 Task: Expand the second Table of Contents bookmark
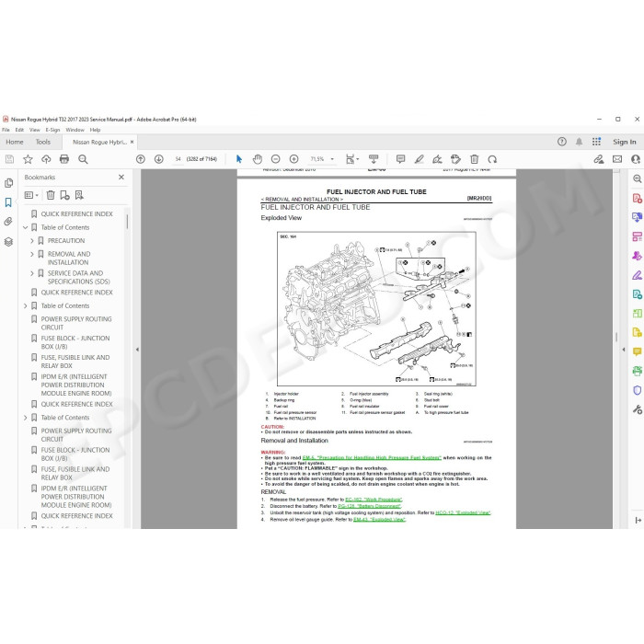pos(26,306)
